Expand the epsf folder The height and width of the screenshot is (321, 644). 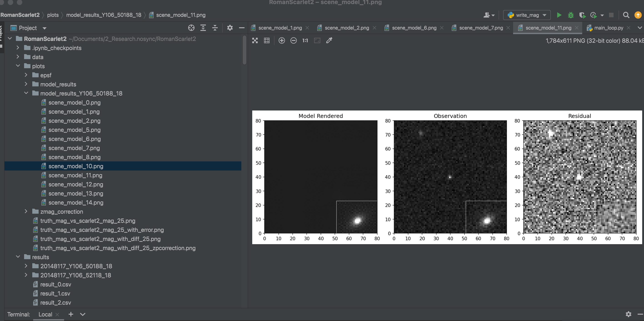tap(26, 75)
